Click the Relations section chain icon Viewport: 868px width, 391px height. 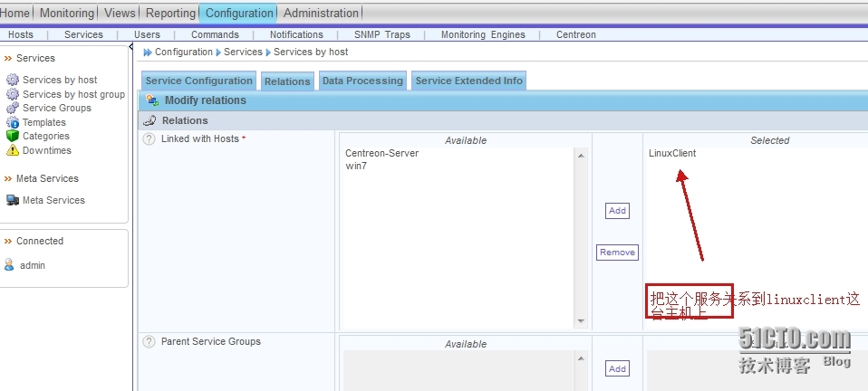point(149,120)
